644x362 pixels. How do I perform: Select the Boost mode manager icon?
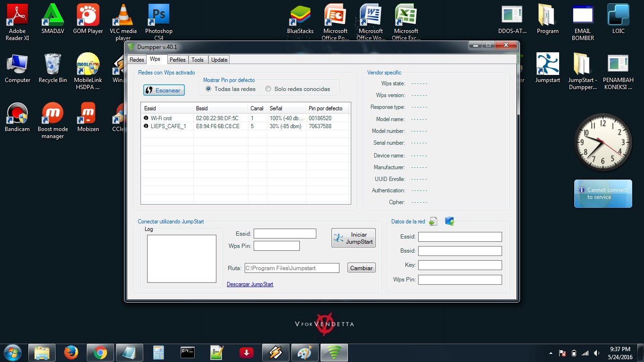(53, 120)
